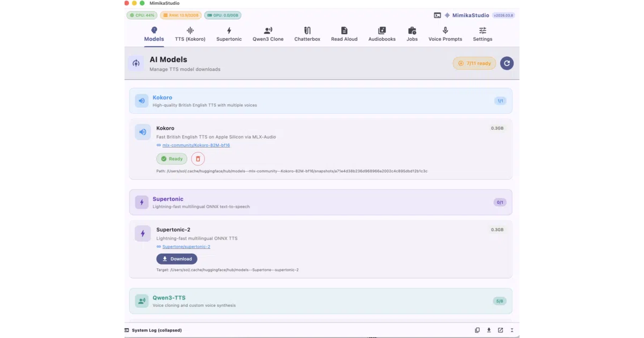This screenshot has height=338, width=644.
Task: Open the Settings tab
Action: click(482, 34)
